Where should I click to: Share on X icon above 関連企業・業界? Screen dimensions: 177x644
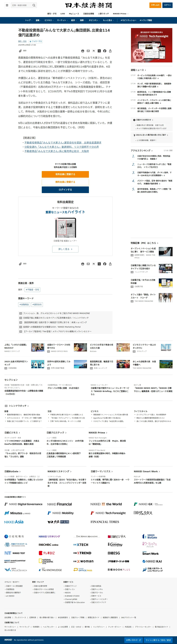pos(99,264)
